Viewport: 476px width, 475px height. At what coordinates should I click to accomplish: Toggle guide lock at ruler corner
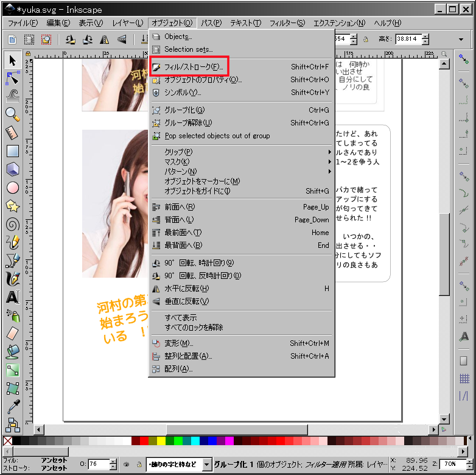28,54
